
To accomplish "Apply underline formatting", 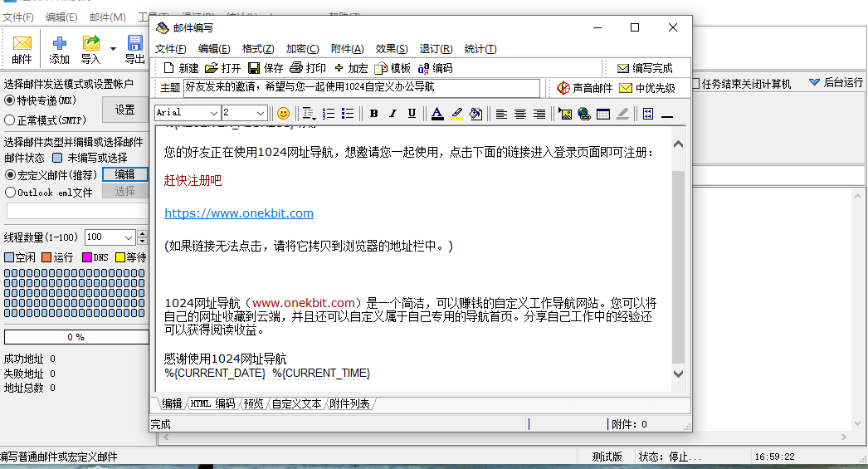I will (x=412, y=114).
